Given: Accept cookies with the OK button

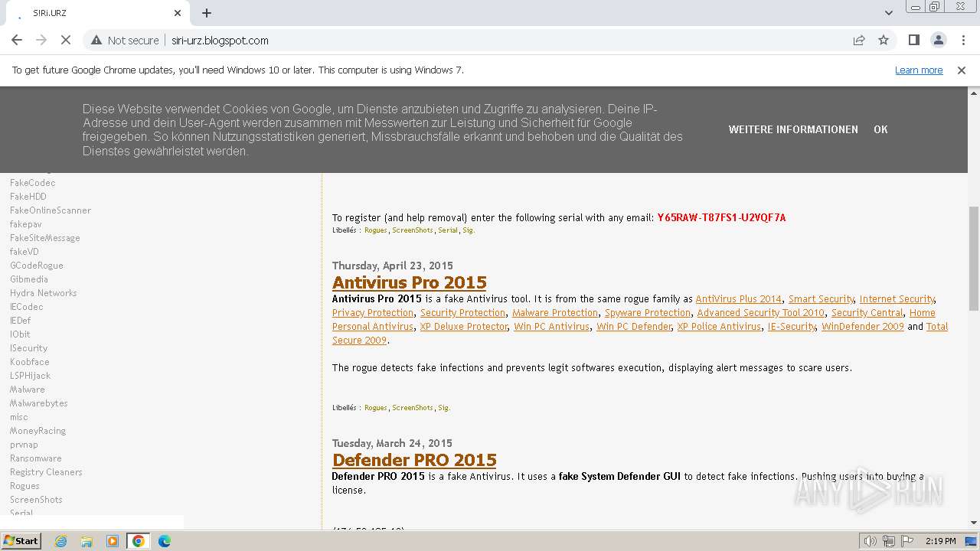Looking at the screenshot, I should pyautogui.click(x=880, y=129).
